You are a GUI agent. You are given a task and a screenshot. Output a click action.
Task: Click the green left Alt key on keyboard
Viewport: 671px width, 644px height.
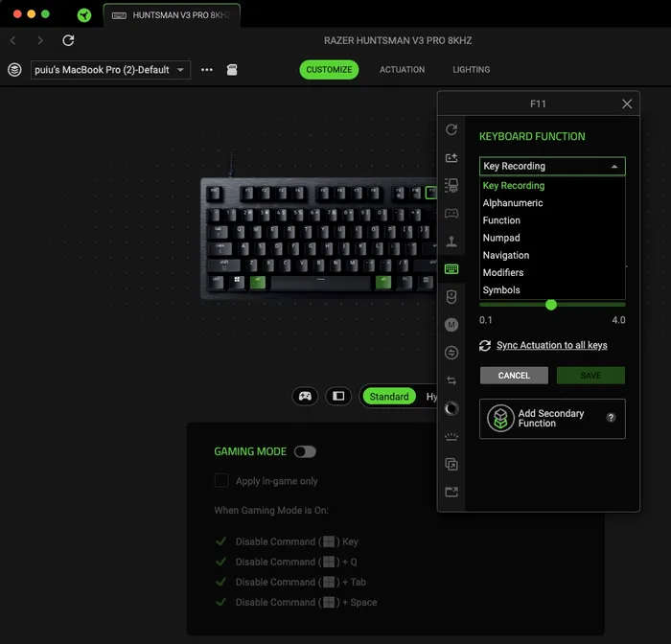coord(258,283)
